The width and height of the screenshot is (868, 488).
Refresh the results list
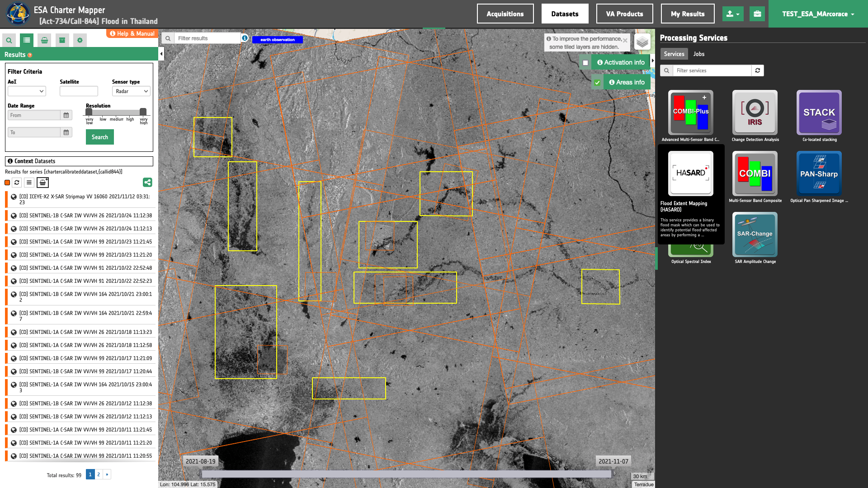click(x=17, y=183)
